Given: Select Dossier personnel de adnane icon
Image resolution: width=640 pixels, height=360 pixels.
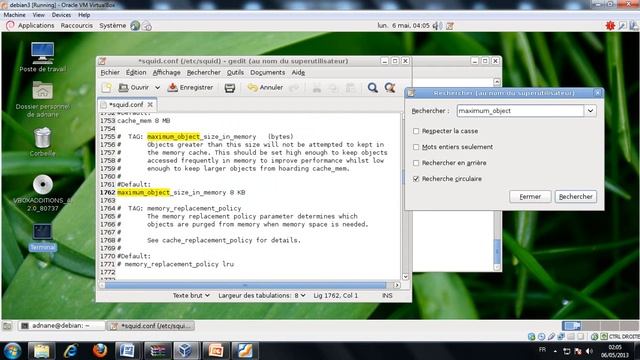Looking at the screenshot, I should point(42,99).
